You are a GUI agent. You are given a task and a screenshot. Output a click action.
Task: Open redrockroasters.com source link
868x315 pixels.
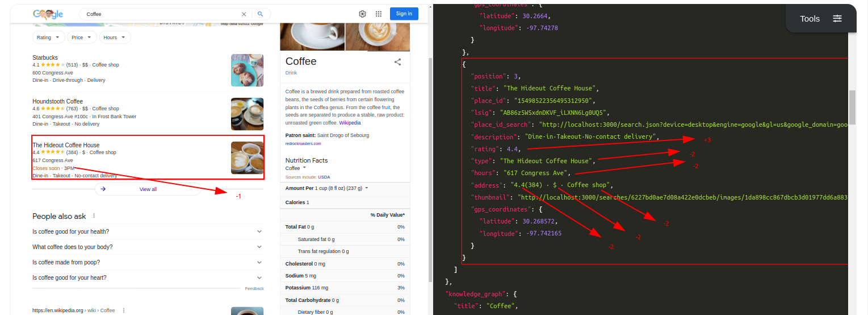pyautogui.click(x=303, y=144)
